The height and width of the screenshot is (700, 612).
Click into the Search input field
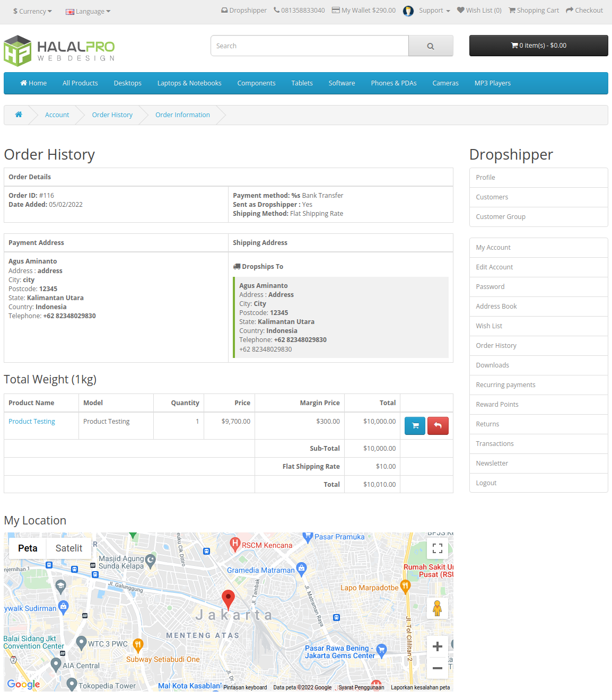(x=310, y=46)
